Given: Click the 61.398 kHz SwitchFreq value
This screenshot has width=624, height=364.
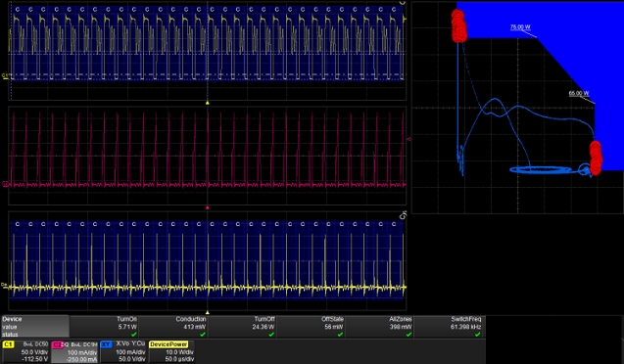Looking at the screenshot, I should click(x=465, y=327).
